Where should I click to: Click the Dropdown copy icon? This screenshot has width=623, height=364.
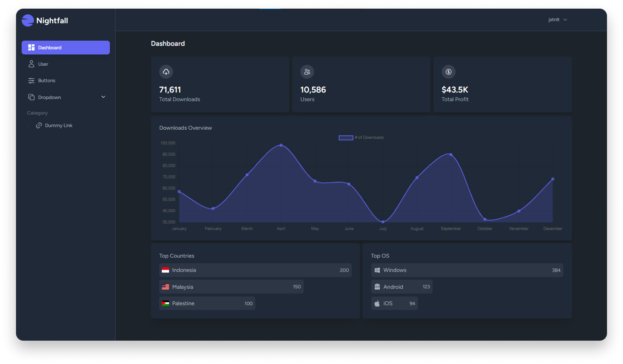[x=31, y=97]
